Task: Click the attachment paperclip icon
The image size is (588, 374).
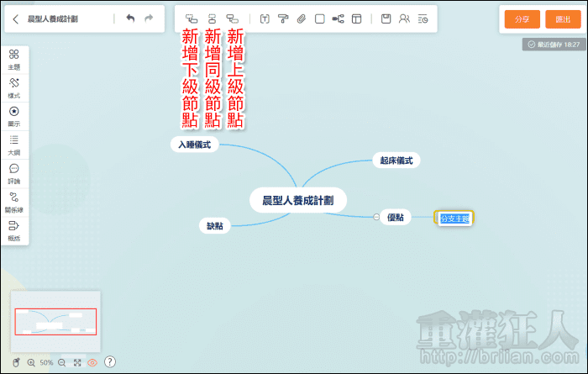Action: click(x=302, y=18)
